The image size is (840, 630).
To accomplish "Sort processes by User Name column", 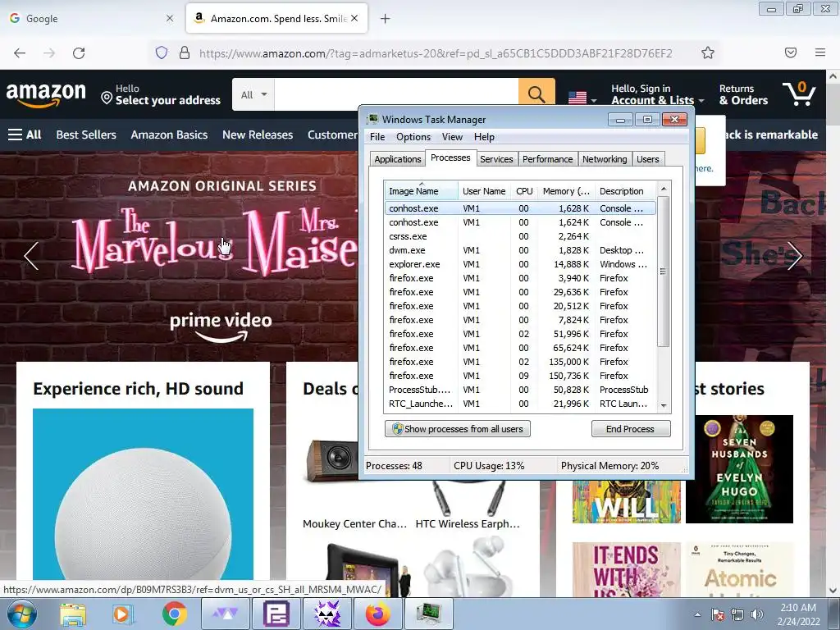I will [484, 190].
